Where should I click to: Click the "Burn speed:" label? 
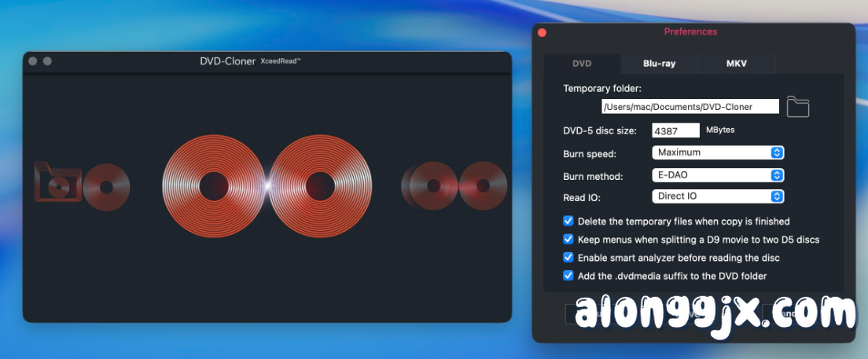pos(590,154)
